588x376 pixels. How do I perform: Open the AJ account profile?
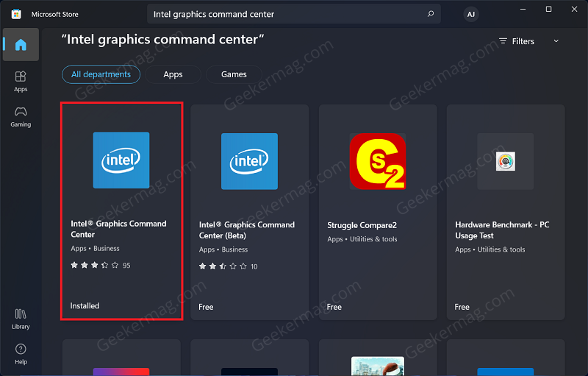(x=471, y=14)
